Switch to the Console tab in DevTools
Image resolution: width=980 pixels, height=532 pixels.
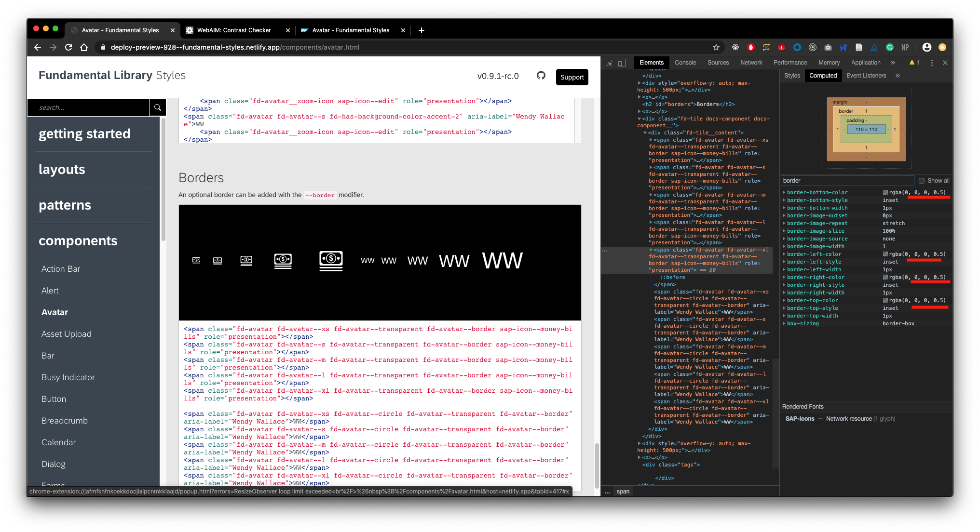pos(685,63)
